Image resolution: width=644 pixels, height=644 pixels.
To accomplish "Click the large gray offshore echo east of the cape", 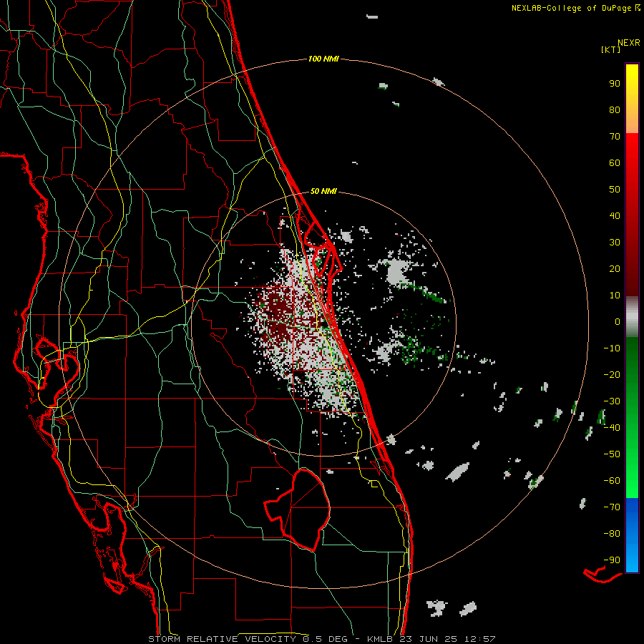I will point(396,271).
